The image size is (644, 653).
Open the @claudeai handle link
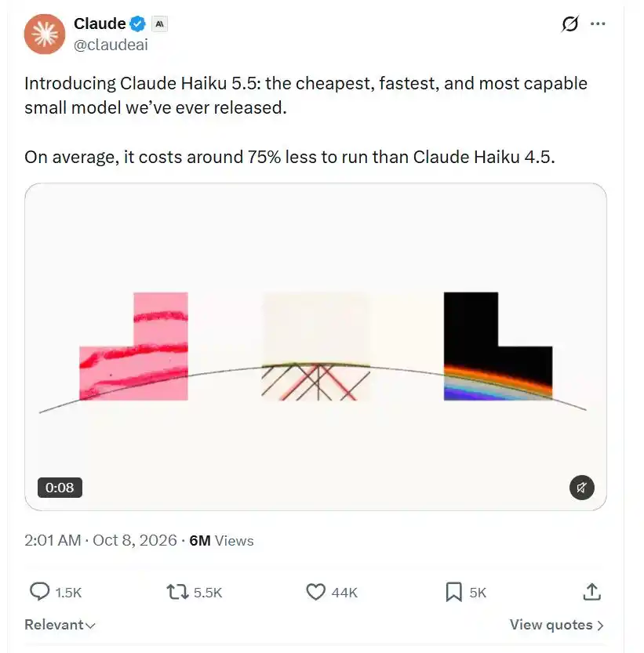coord(111,45)
